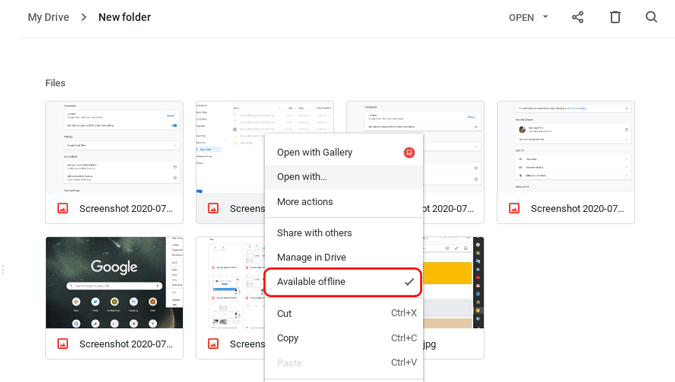Click image icon of bottom second file

[213, 344]
